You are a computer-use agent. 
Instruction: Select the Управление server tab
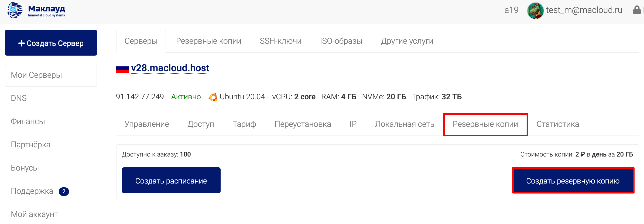[x=147, y=124]
